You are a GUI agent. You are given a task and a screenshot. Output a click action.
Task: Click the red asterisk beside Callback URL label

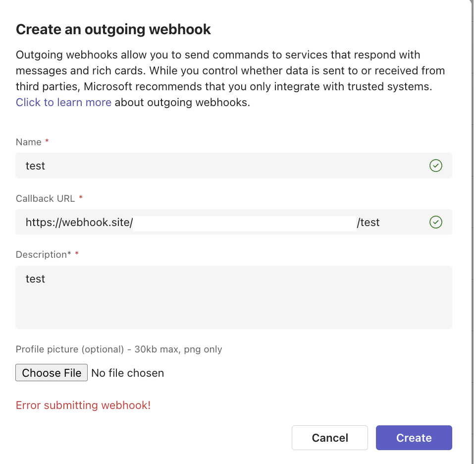click(x=81, y=197)
